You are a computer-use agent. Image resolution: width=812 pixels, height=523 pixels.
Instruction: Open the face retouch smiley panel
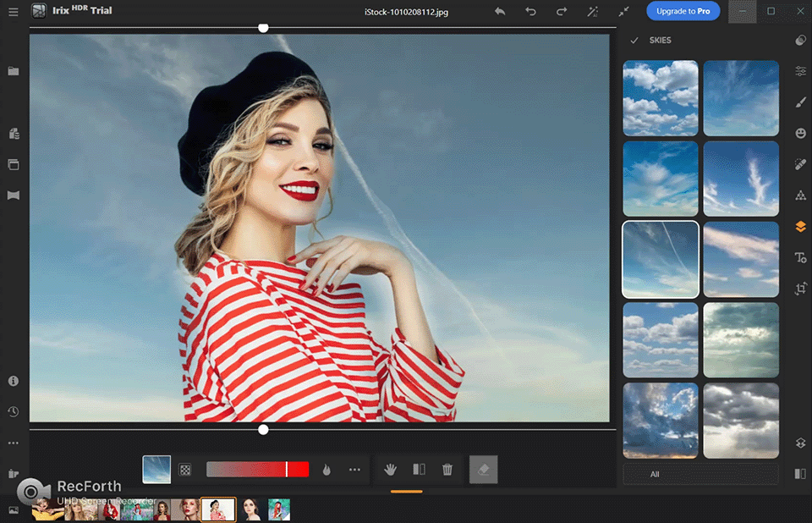tap(800, 133)
